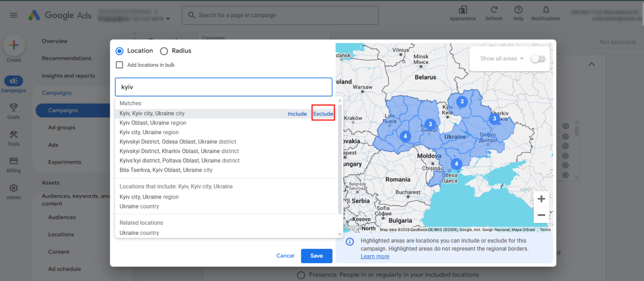Click map cluster marker 3 near Kharkiv
The image size is (644, 281).
(494, 119)
